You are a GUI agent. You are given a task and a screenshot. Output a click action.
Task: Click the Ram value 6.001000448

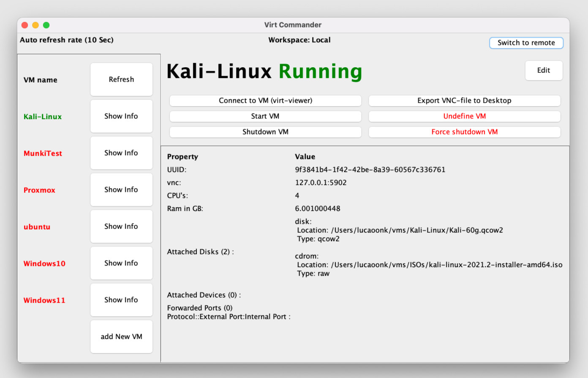point(317,208)
